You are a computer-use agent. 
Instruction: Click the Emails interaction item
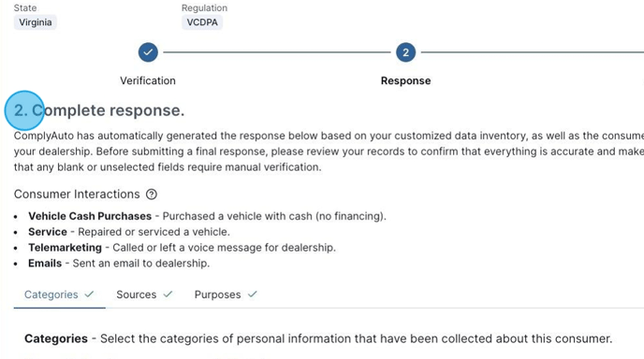tap(119, 263)
